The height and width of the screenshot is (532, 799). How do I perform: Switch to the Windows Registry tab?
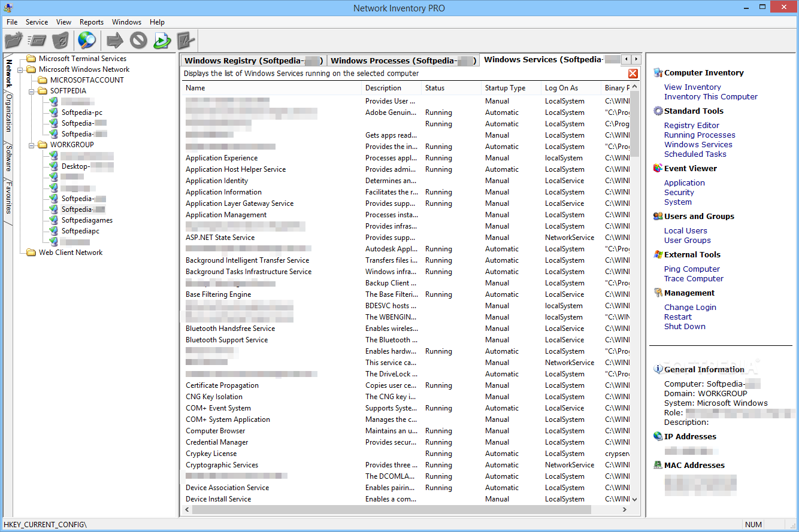click(x=254, y=60)
